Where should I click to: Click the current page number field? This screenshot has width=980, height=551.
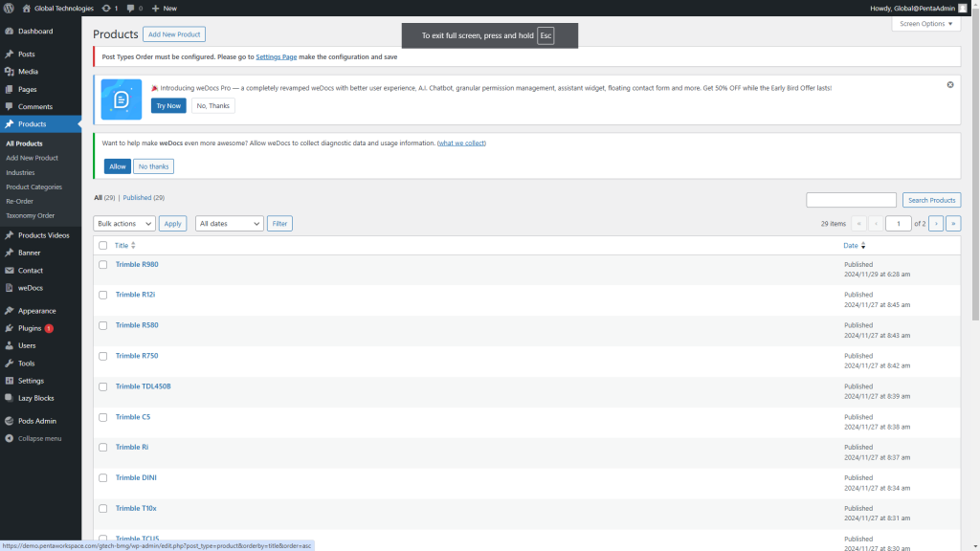(x=898, y=224)
